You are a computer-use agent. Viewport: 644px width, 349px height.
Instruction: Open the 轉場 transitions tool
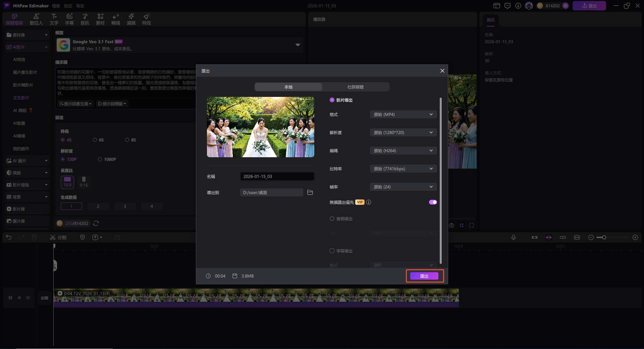[116, 19]
